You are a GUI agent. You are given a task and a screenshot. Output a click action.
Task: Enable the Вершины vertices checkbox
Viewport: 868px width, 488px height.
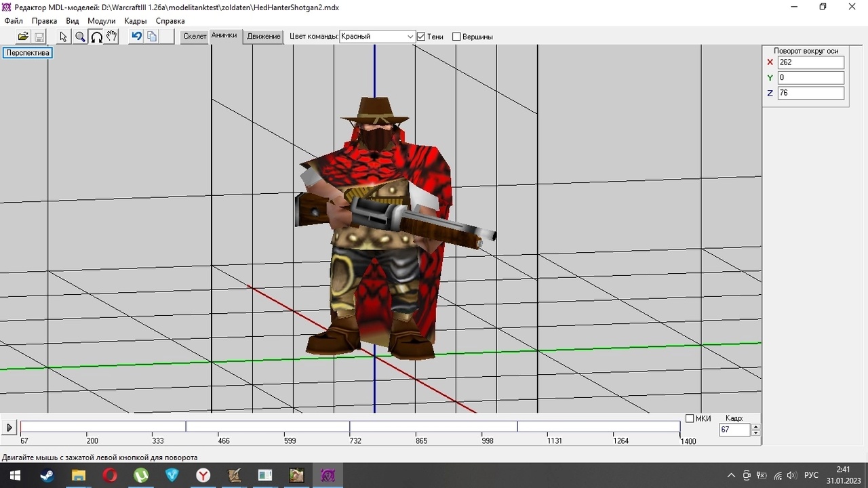click(456, 37)
